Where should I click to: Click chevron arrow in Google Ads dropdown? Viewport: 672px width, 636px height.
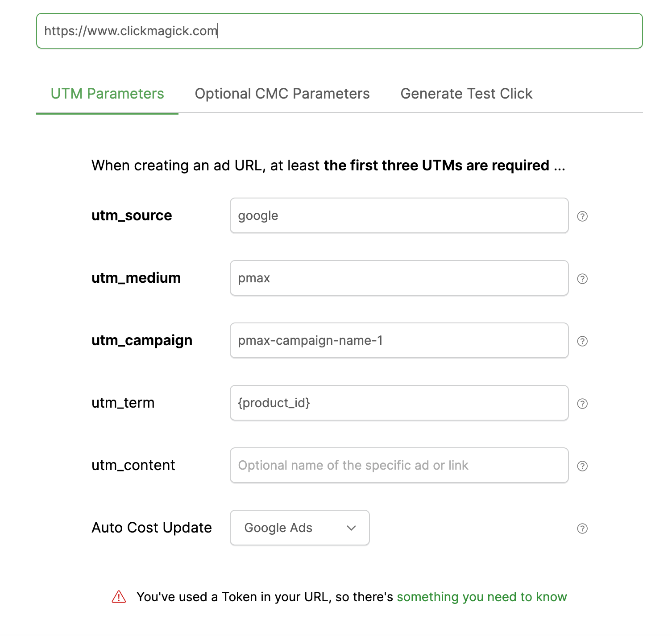[351, 528]
